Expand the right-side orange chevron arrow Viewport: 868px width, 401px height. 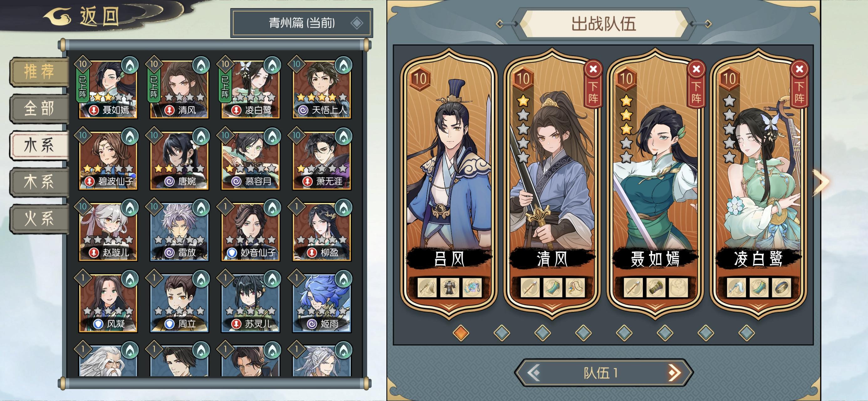822,182
